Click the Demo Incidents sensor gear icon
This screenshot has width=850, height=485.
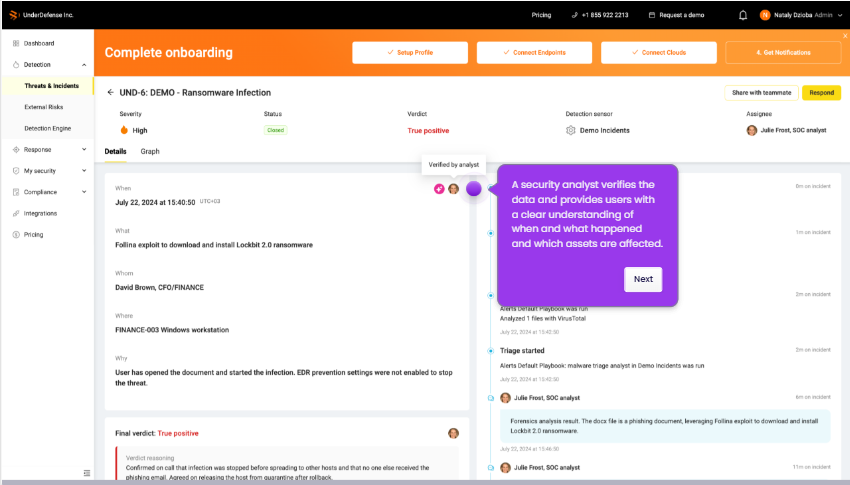[570, 131]
